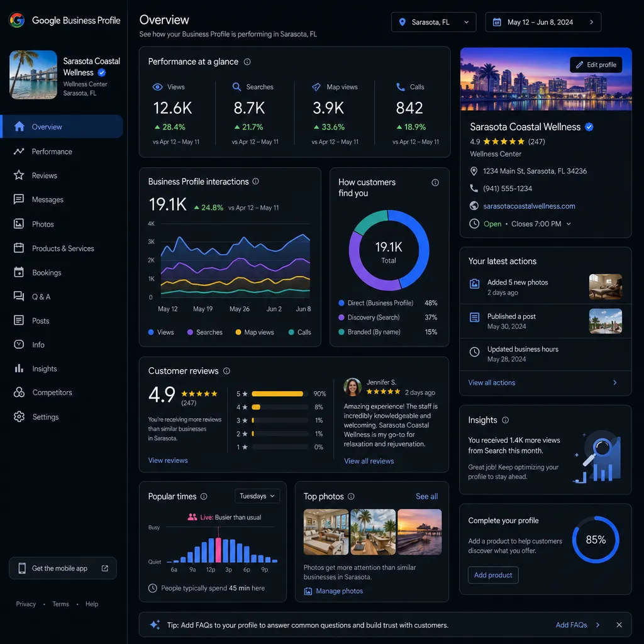Open the Products & Services menu item
This screenshot has height=644, width=644.
pyautogui.click(x=64, y=248)
